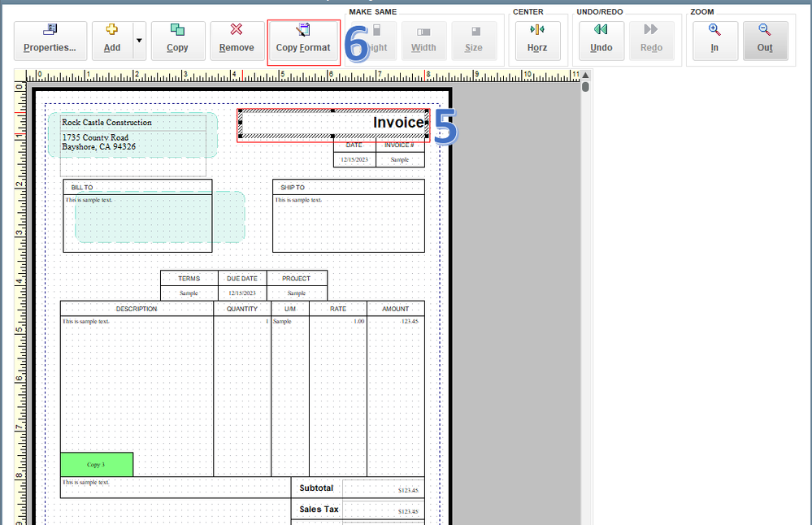812x525 pixels.
Task: Select the INVOICE # header cell
Action: [400, 145]
